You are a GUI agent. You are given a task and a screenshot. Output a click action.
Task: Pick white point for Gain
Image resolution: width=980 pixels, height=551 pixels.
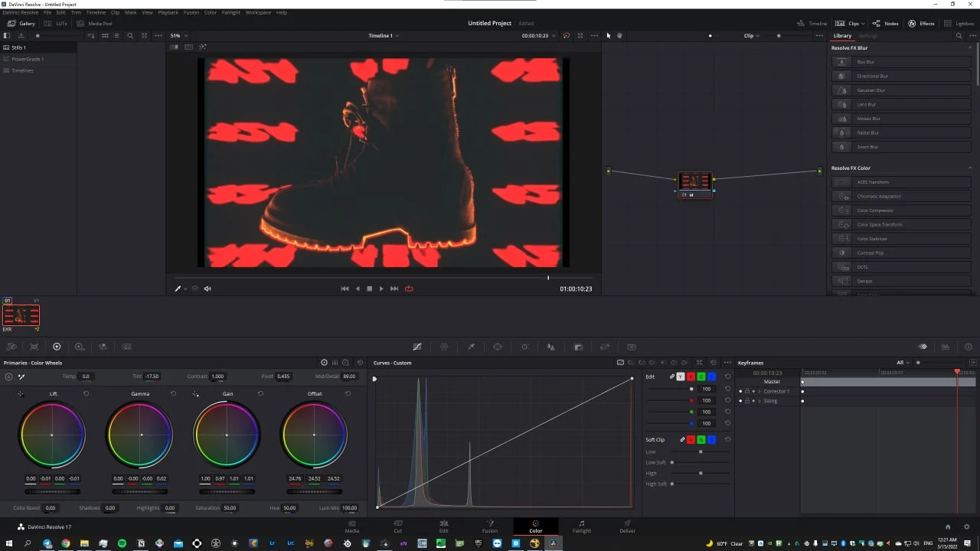point(196,393)
